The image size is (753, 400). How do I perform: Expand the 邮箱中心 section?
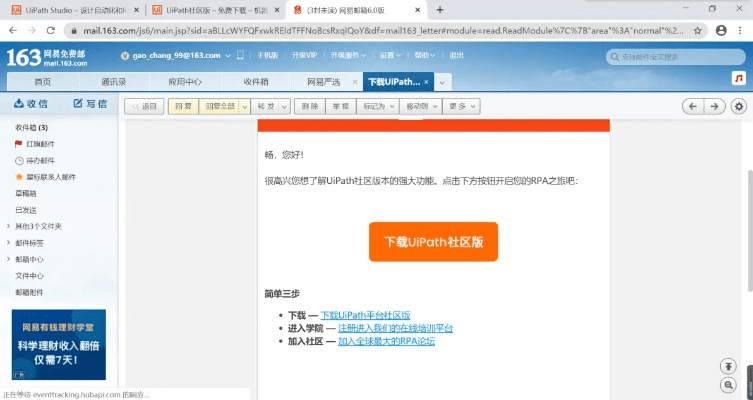8,259
